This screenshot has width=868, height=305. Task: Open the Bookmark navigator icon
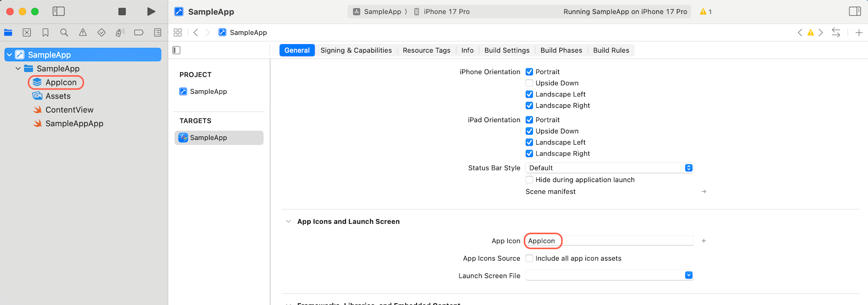click(46, 32)
